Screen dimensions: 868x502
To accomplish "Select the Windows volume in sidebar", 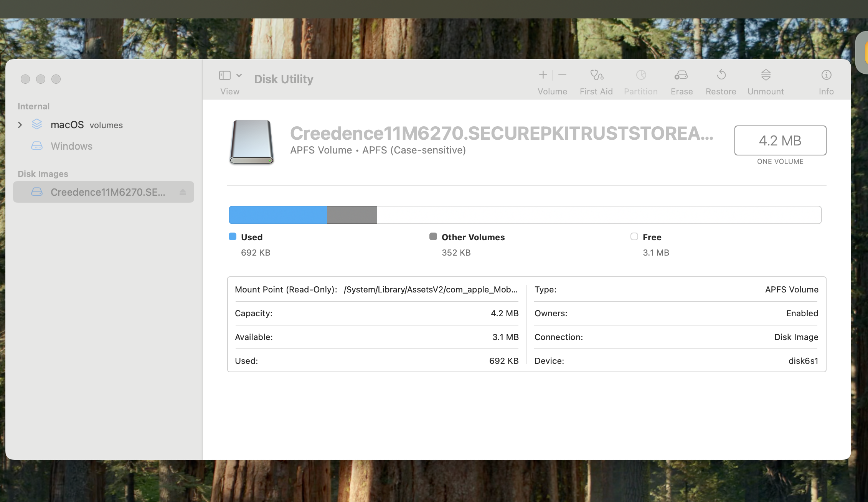I will point(71,146).
